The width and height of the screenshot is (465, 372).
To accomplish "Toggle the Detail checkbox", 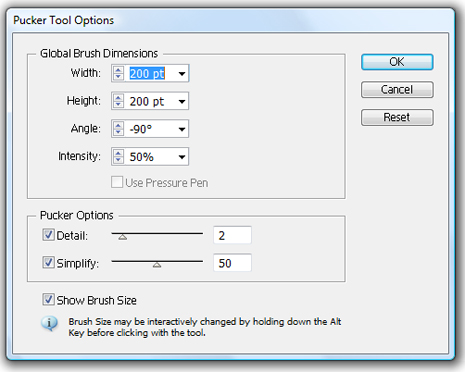I will pos(48,235).
